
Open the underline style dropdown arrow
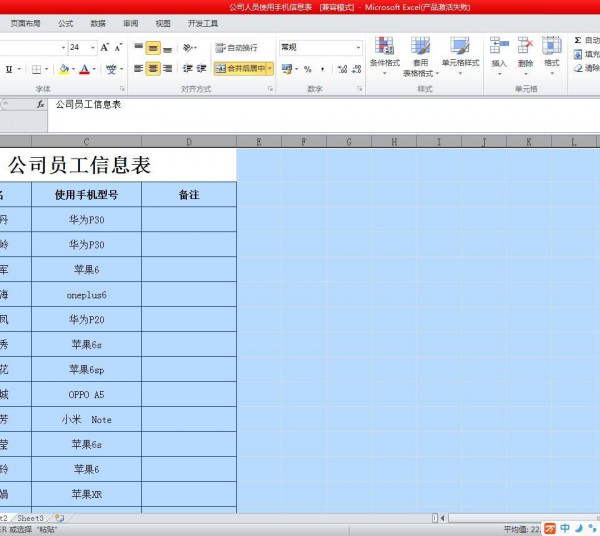point(19,69)
